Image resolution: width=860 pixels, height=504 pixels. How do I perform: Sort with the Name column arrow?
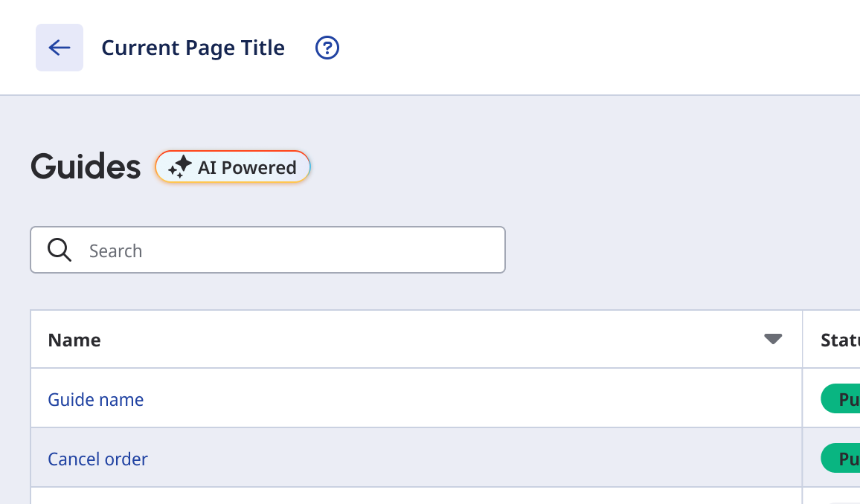[773, 339]
